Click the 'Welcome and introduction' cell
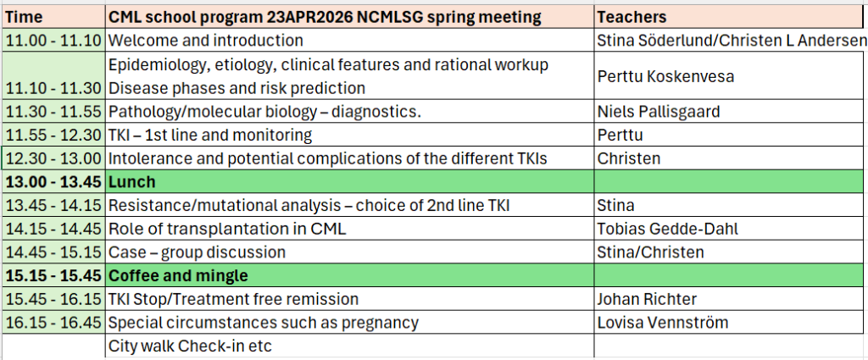This screenshot has height=360, width=868. [x=348, y=40]
